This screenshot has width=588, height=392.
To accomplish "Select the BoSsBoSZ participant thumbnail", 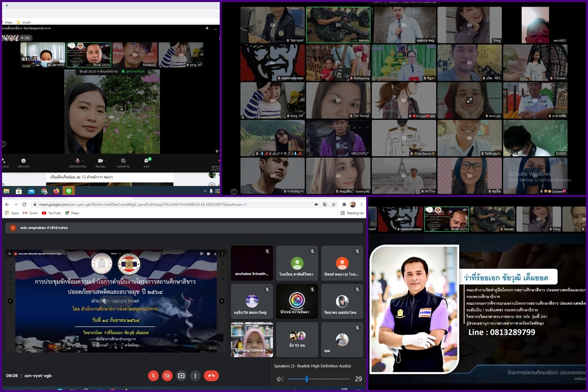I will pos(135,55).
